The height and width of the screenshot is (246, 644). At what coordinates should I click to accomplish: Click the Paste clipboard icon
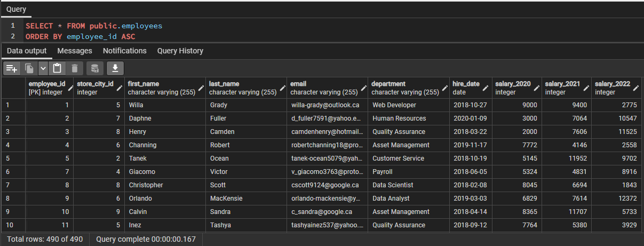click(57, 68)
